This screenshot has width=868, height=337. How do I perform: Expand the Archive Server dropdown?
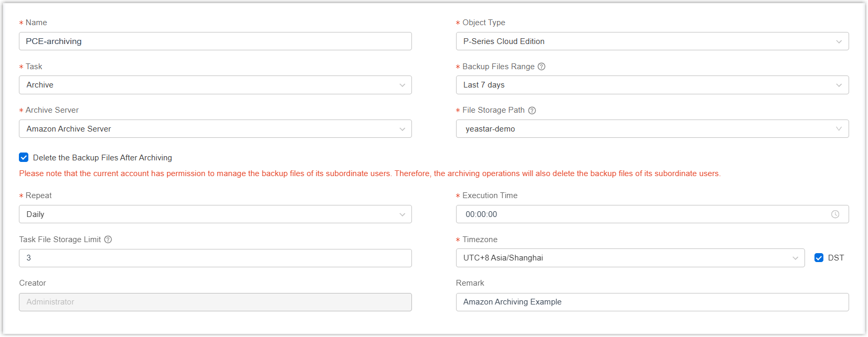point(215,129)
